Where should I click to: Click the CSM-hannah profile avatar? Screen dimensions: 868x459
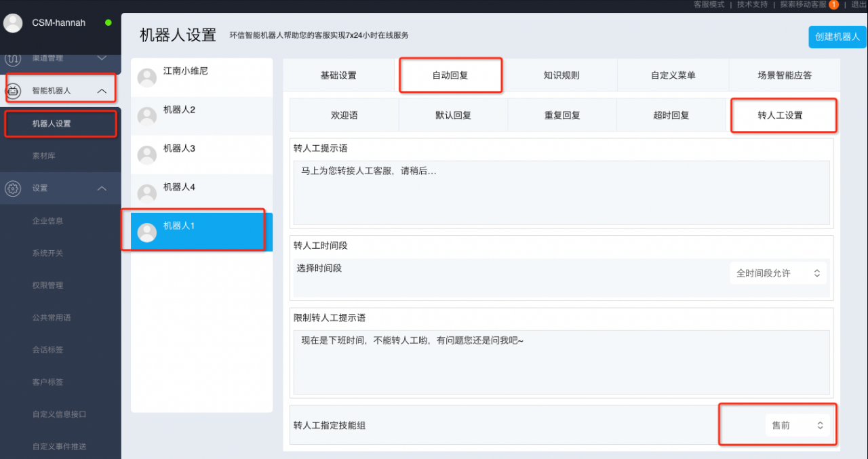(x=13, y=23)
